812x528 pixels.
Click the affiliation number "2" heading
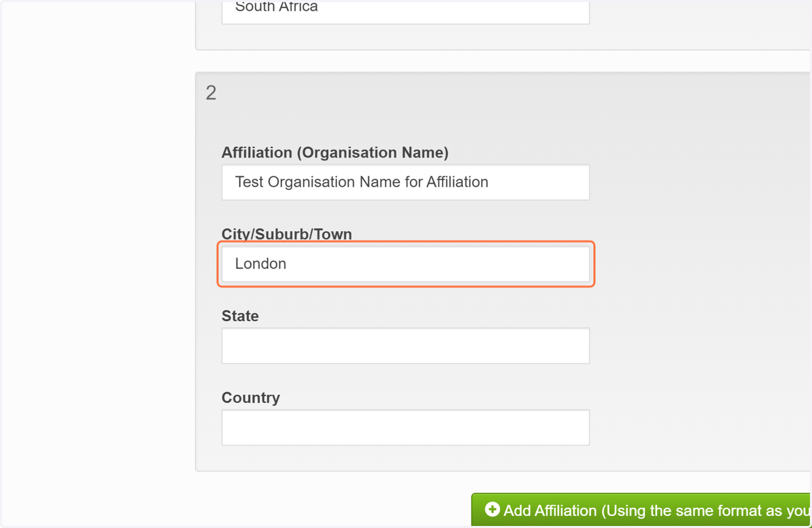[211, 93]
